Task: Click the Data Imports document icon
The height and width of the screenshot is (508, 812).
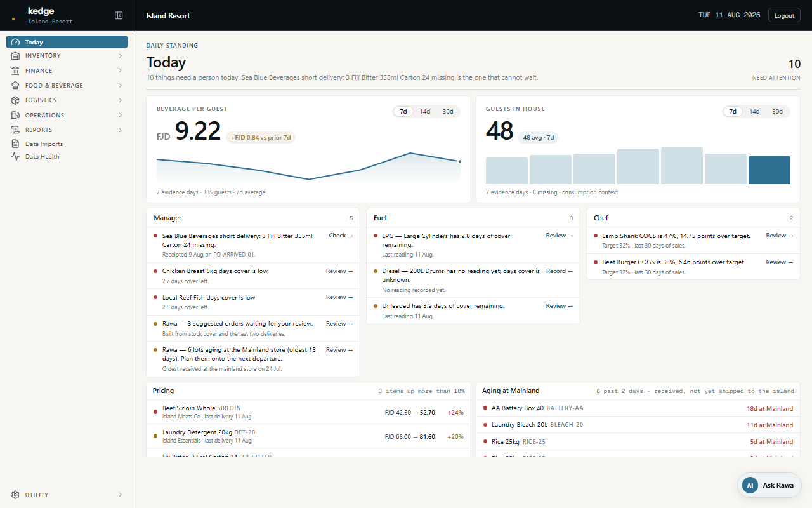Action: pos(16,144)
